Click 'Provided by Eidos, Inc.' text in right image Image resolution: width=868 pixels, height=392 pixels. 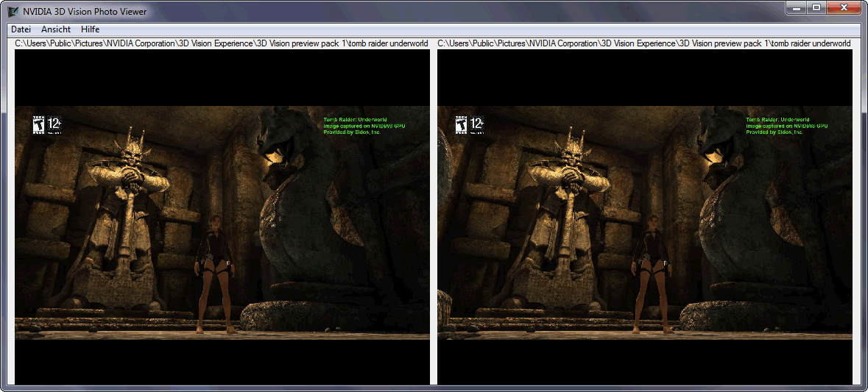775,132
